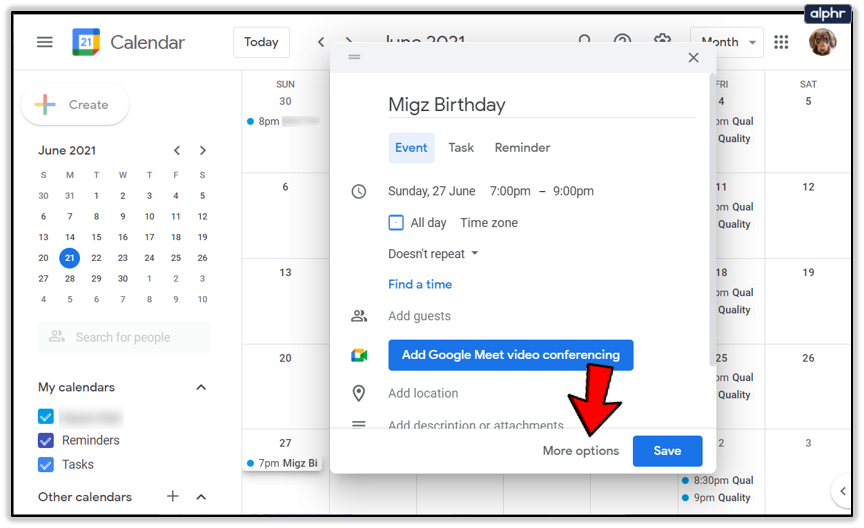Click the Google Calendar logo

click(x=86, y=42)
